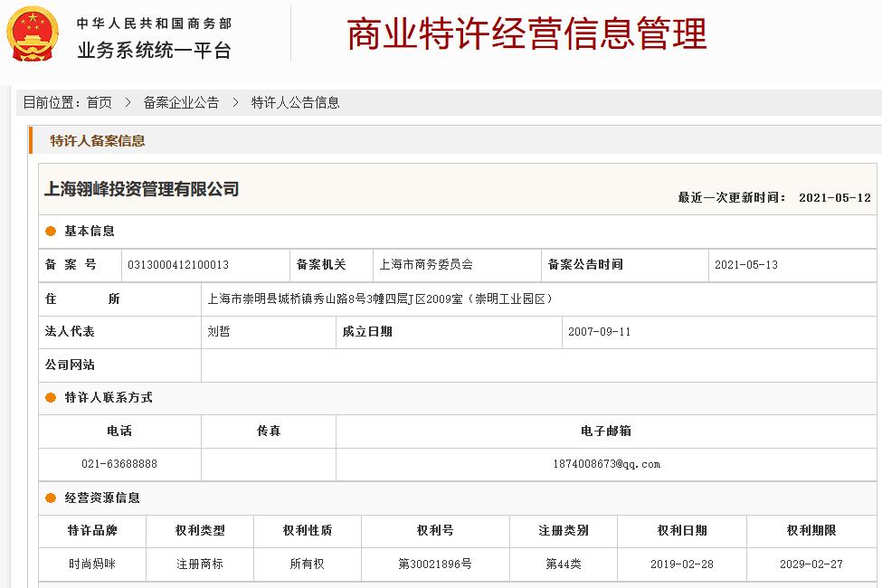Click the orange marker before 特许人备案信息 header

33,141
